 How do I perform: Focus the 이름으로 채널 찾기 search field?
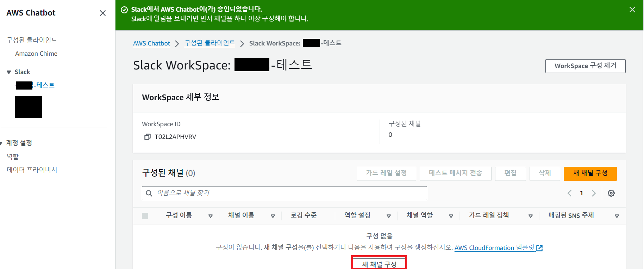click(x=285, y=193)
